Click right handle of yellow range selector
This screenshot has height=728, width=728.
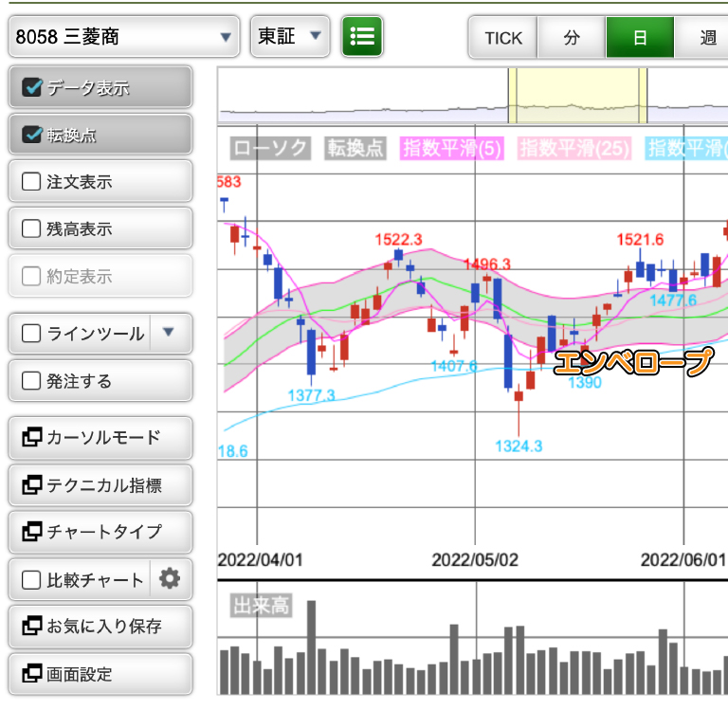(643, 96)
